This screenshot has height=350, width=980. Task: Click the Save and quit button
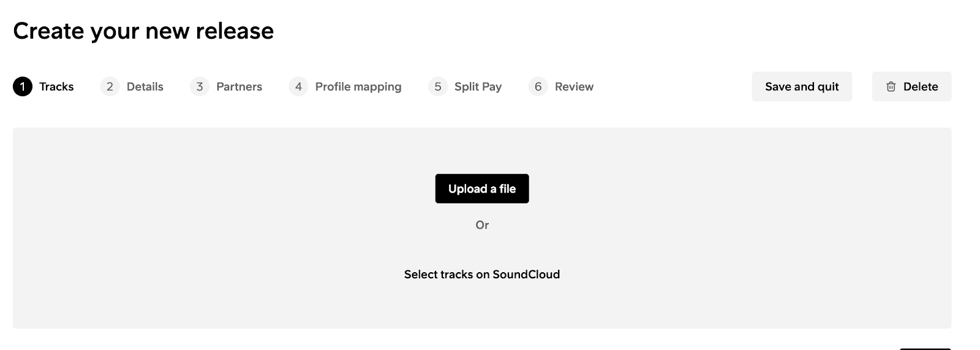(802, 86)
